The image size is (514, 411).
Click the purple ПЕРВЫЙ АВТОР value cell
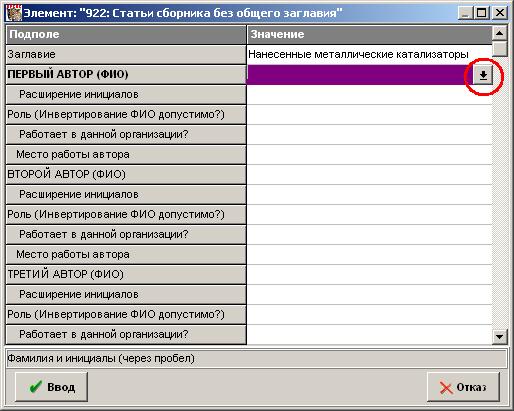click(360, 75)
